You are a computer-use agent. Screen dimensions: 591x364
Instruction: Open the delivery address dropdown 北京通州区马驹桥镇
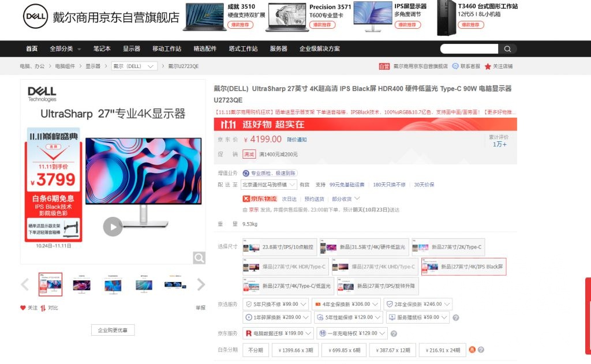[269, 185]
